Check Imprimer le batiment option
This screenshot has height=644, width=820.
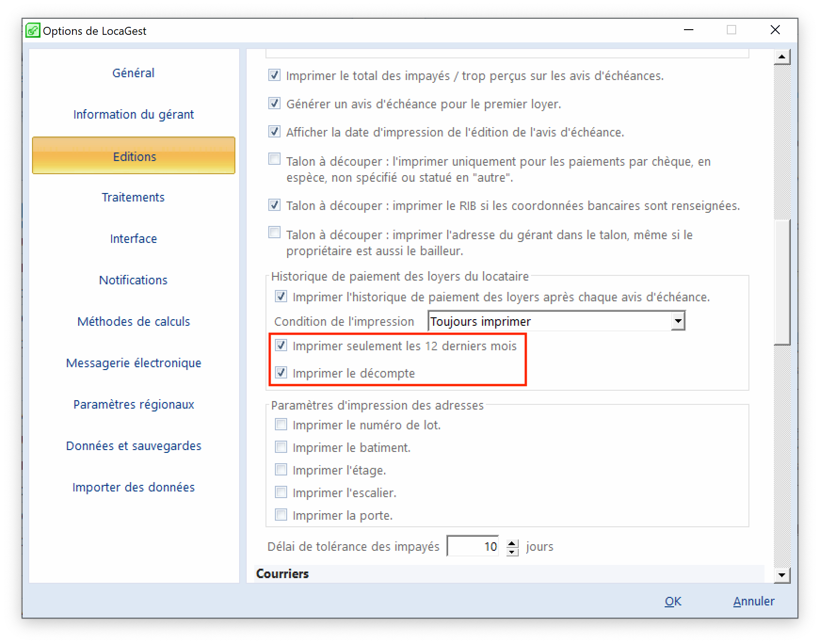point(281,446)
